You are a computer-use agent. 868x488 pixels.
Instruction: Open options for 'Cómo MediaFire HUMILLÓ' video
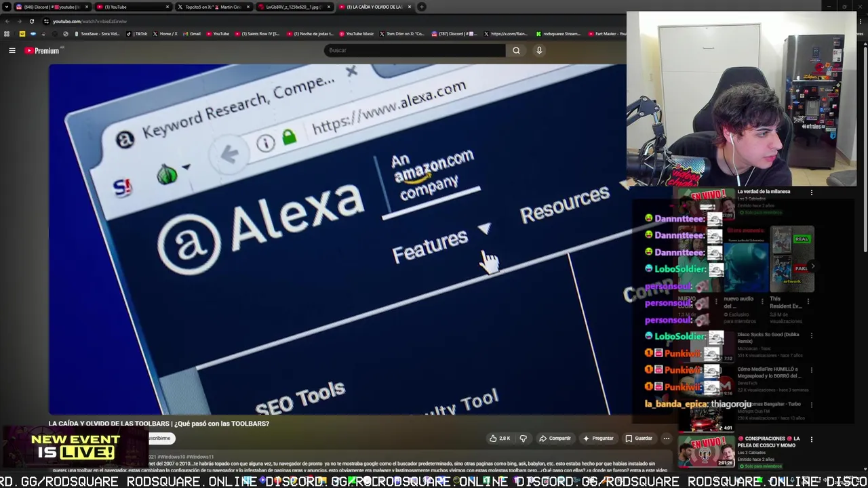[x=811, y=370]
